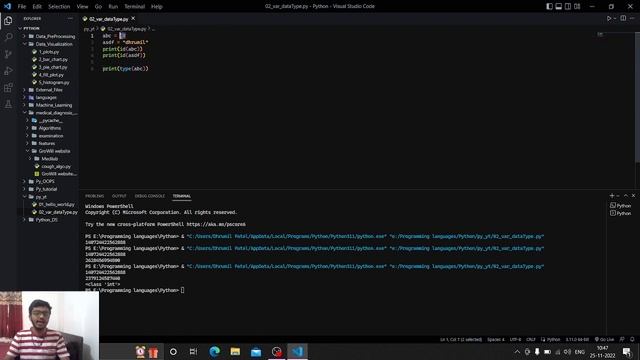The width and height of the screenshot is (640, 360).
Task: Switch to the DEBUG CONSOLE tab
Action: pos(150,196)
